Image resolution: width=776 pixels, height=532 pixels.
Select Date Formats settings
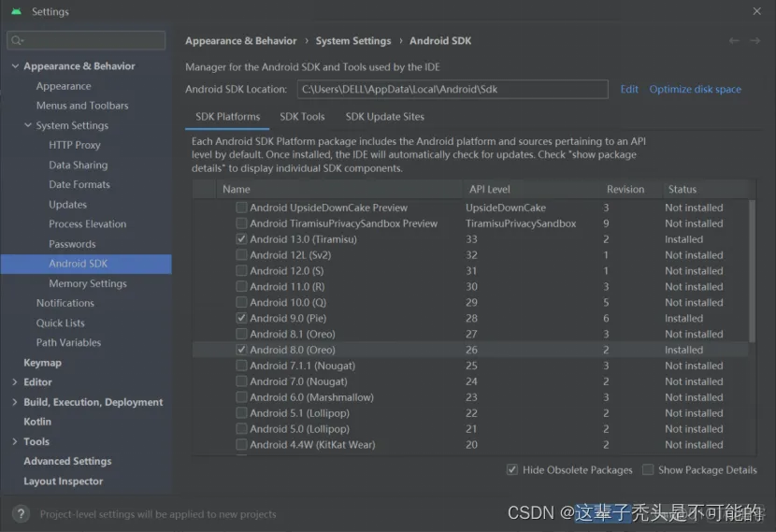[x=79, y=184]
